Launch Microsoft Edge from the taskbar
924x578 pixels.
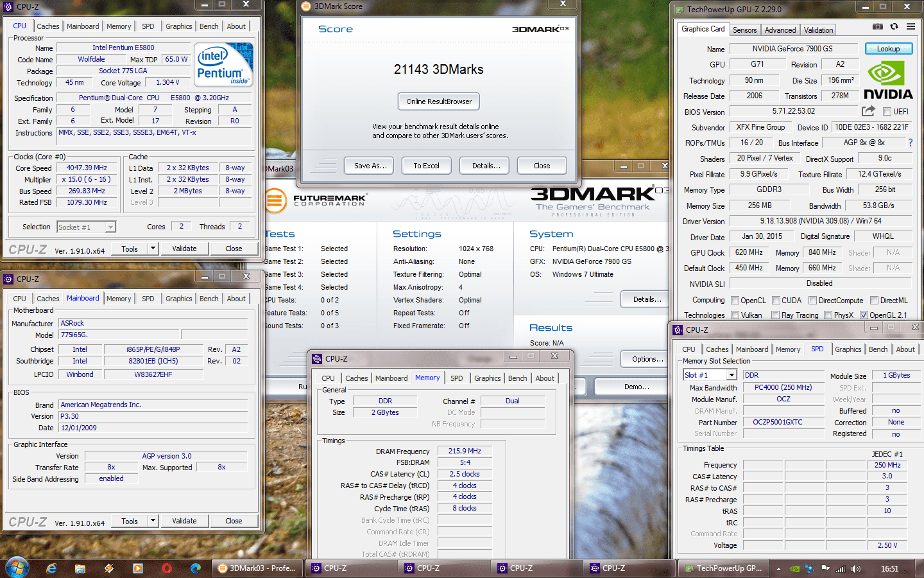tap(196, 568)
